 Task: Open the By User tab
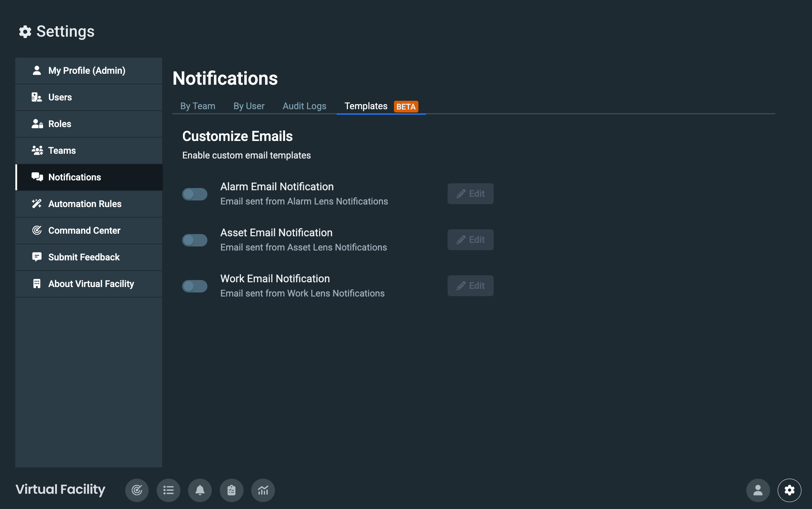tap(249, 106)
